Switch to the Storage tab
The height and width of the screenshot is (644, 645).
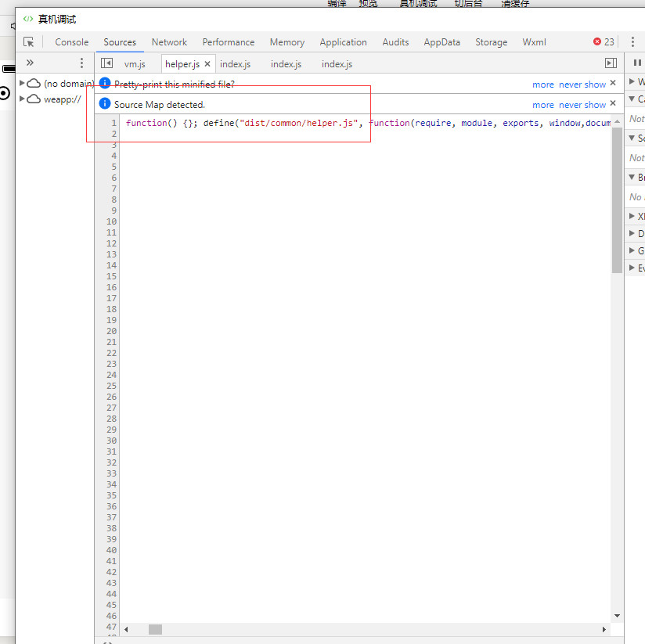491,42
